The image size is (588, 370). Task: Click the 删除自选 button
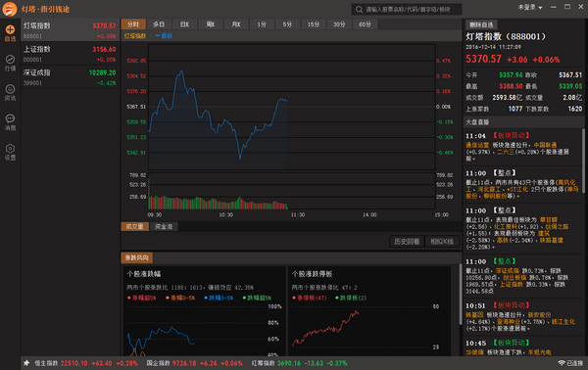coord(481,24)
